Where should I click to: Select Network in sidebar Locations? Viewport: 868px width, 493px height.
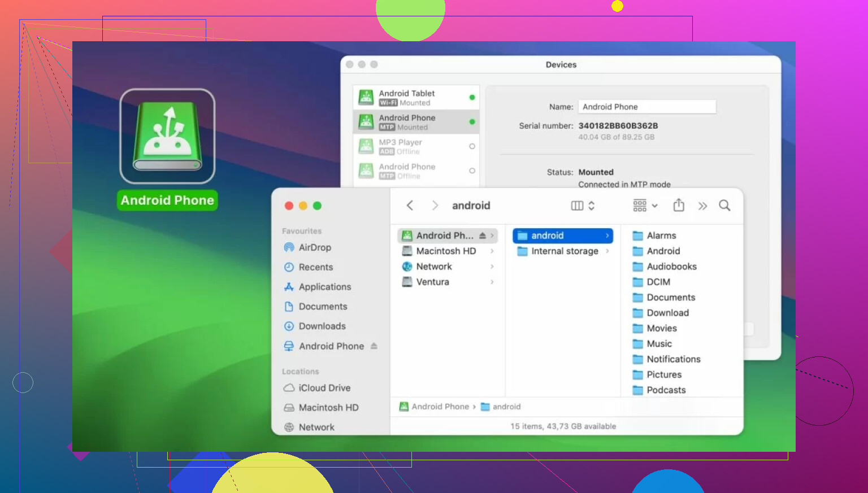(309, 427)
